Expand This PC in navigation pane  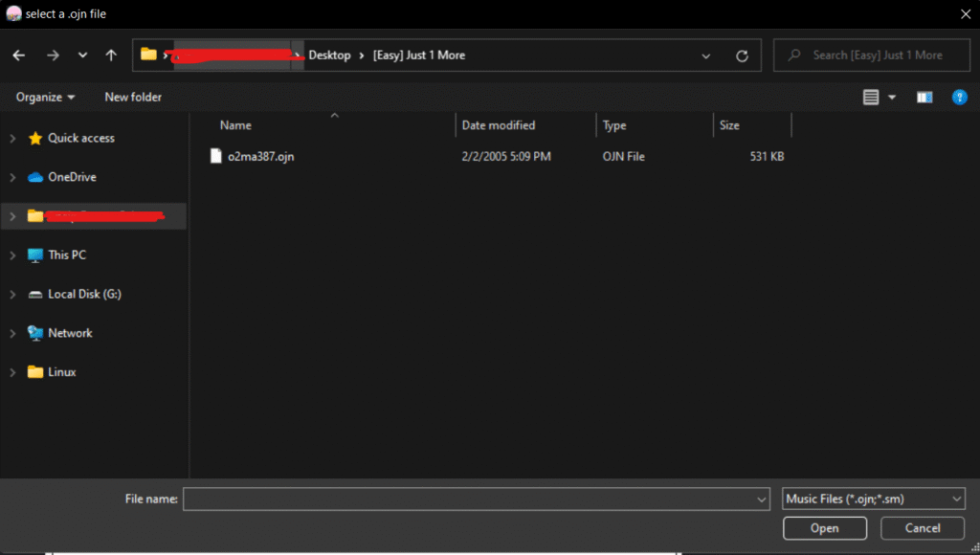coord(12,255)
